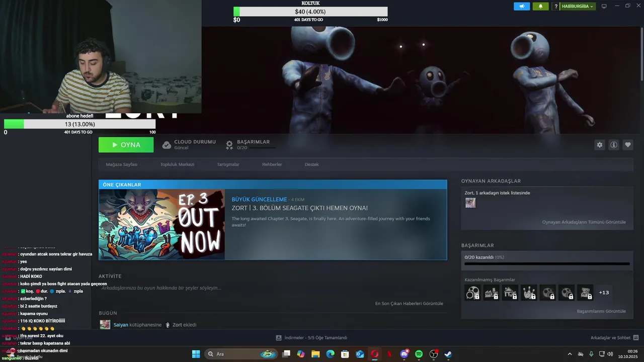Add game to favorites heart icon
This screenshot has width=644, height=362.
[628, 145]
